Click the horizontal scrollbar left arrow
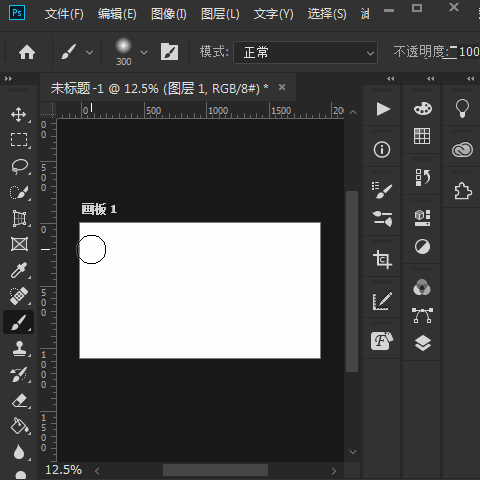480x480 pixels. [97, 471]
